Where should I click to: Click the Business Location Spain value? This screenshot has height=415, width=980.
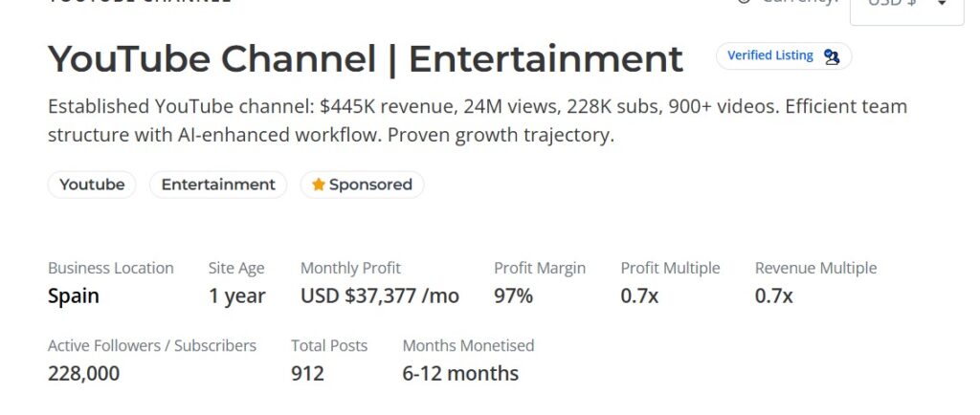pyautogui.click(x=74, y=296)
